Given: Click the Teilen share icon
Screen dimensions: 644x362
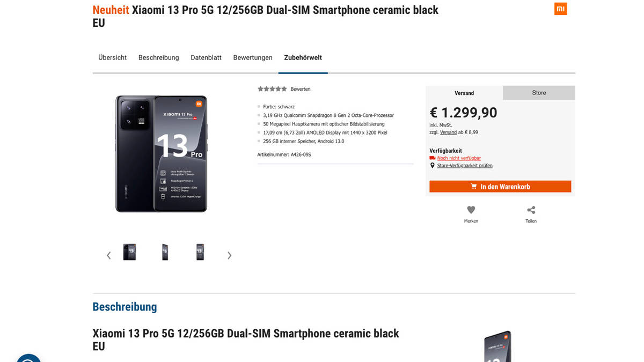Looking at the screenshot, I should [x=531, y=210].
